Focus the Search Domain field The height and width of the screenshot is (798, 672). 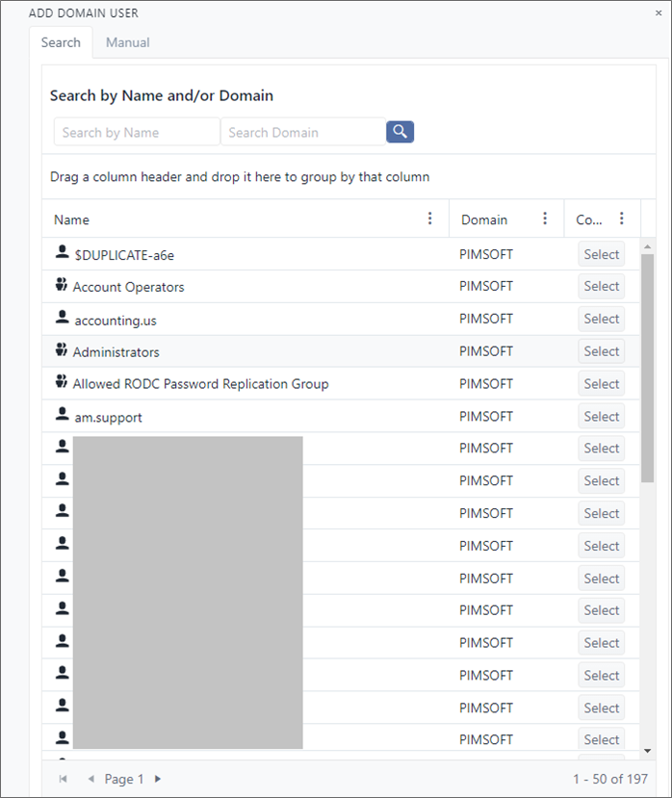302,132
